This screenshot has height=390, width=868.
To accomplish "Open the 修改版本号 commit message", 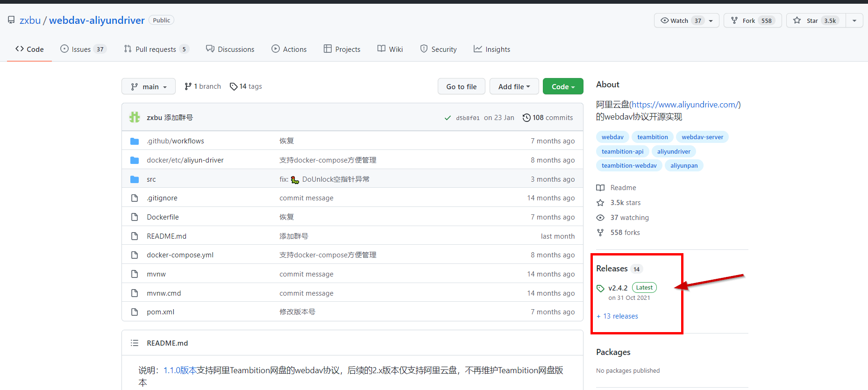I will [297, 312].
